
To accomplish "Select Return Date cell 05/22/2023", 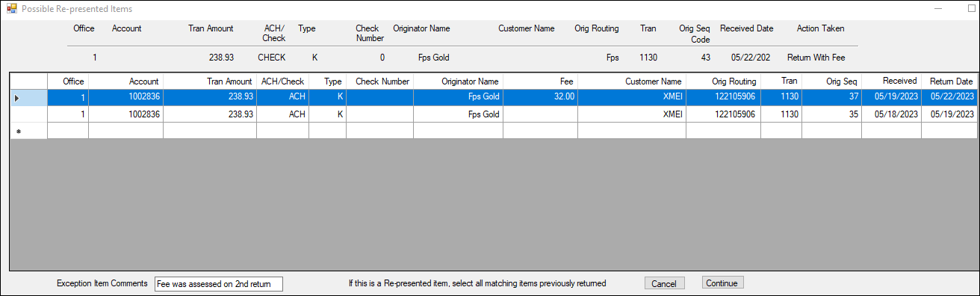I will click(949, 98).
